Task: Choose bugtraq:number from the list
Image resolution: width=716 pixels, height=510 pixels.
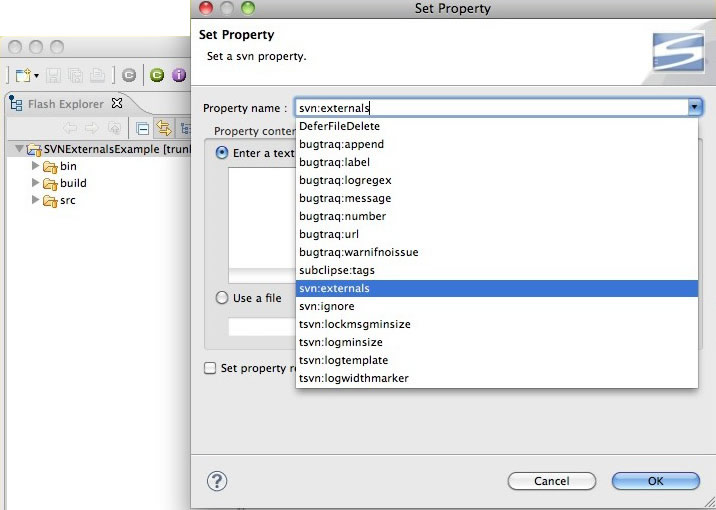Action: [x=497, y=216]
